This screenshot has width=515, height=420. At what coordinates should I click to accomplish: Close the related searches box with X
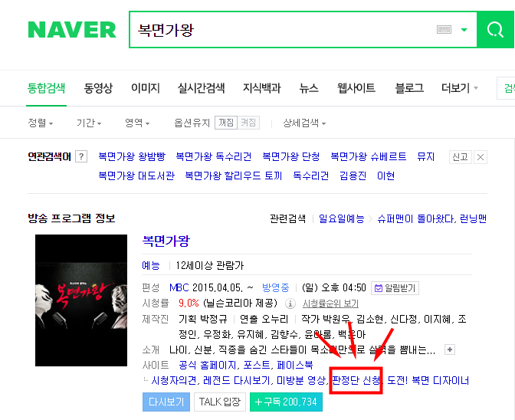click(x=481, y=157)
